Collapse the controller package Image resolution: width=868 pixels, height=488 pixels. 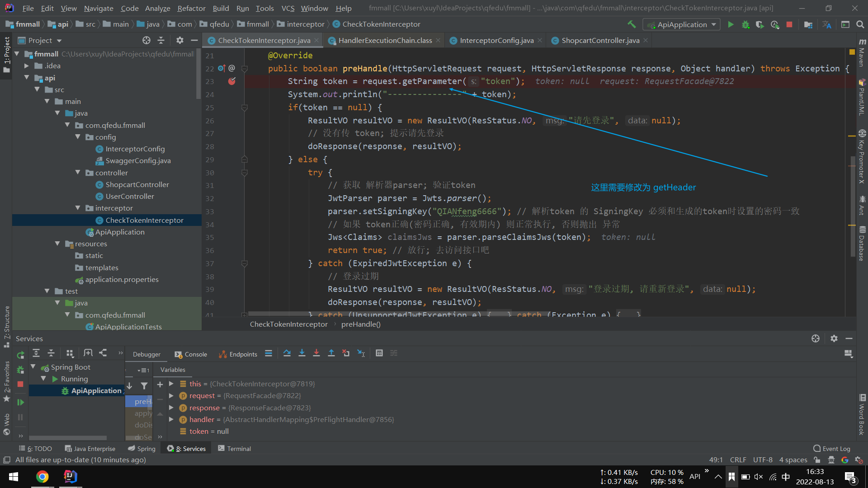[78, 173]
